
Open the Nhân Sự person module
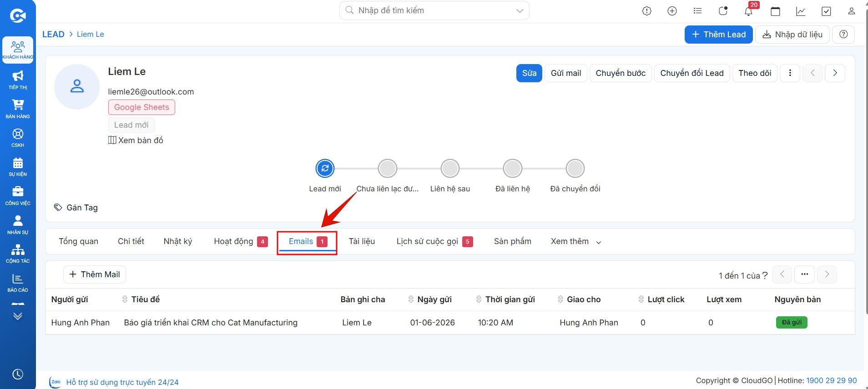[18, 225]
